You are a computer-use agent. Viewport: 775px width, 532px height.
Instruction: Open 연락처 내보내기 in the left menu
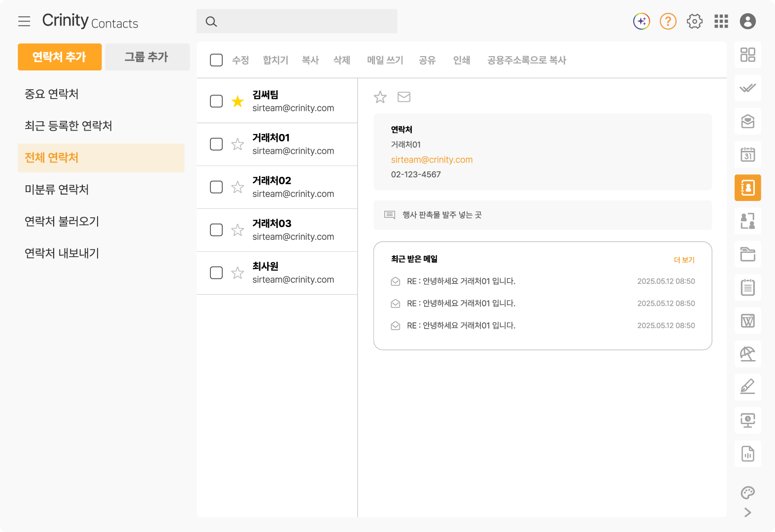point(62,253)
